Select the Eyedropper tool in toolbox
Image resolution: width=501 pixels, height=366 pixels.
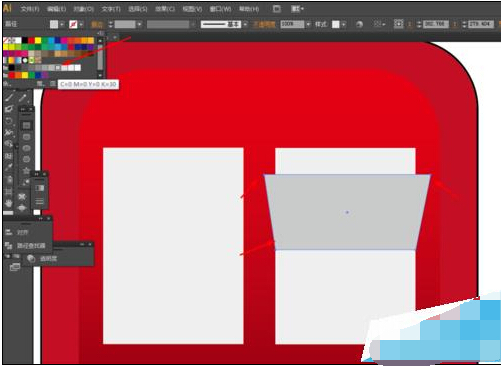click(9, 167)
